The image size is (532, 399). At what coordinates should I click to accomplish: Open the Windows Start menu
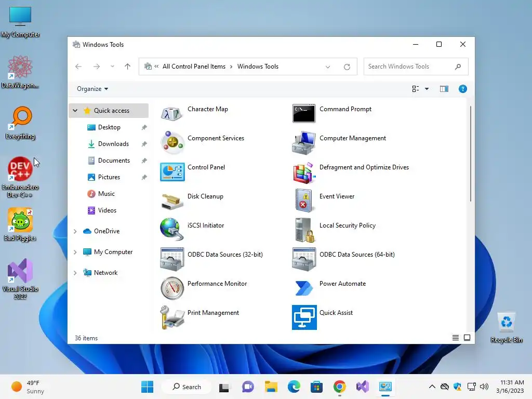coord(147,387)
